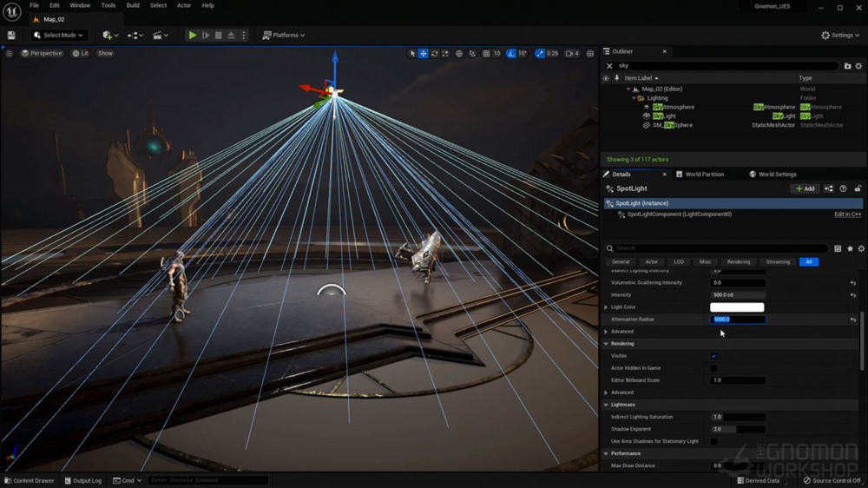868x488 pixels.
Task: Choose the Rotate tool in viewport
Action: [x=435, y=53]
